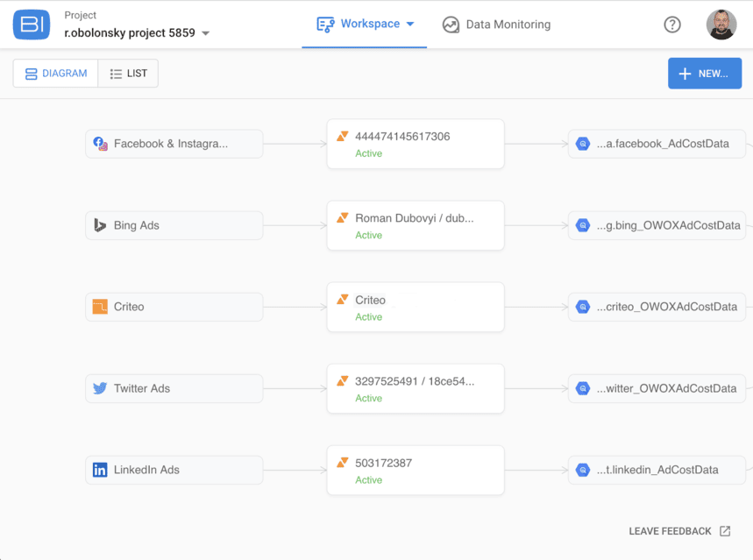Expand the Workspace dropdown arrow
Viewport: 753px width, 560px height.
pos(410,24)
